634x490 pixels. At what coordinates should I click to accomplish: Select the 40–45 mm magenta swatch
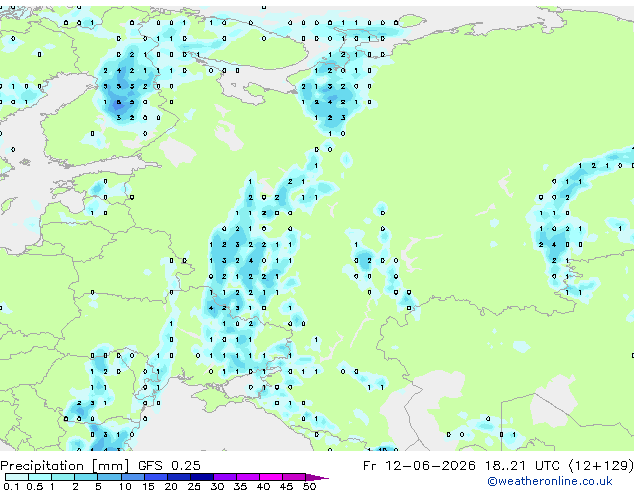(271, 477)
